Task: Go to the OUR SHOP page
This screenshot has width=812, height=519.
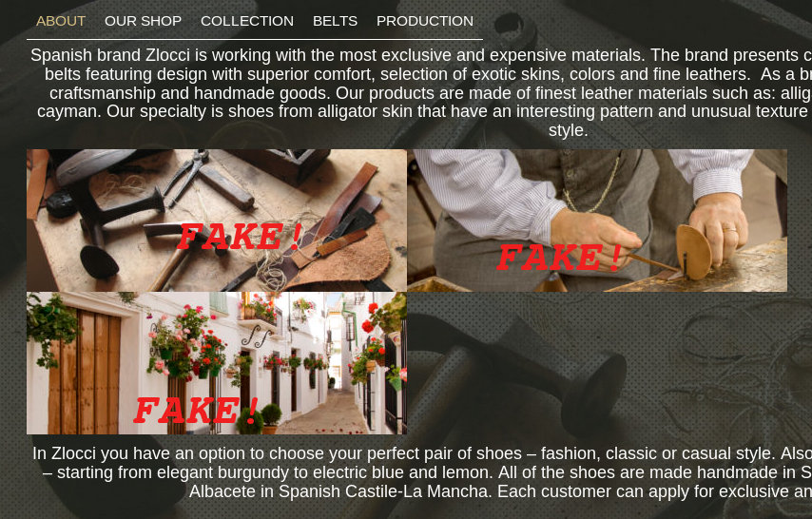Action: (x=143, y=21)
